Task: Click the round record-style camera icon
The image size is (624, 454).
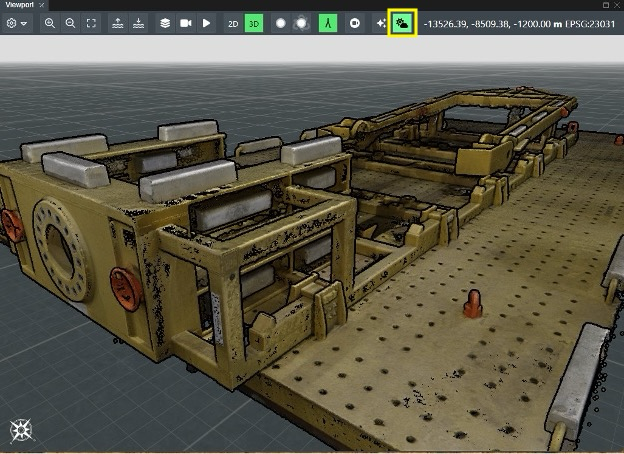Action: coord(355,22)
